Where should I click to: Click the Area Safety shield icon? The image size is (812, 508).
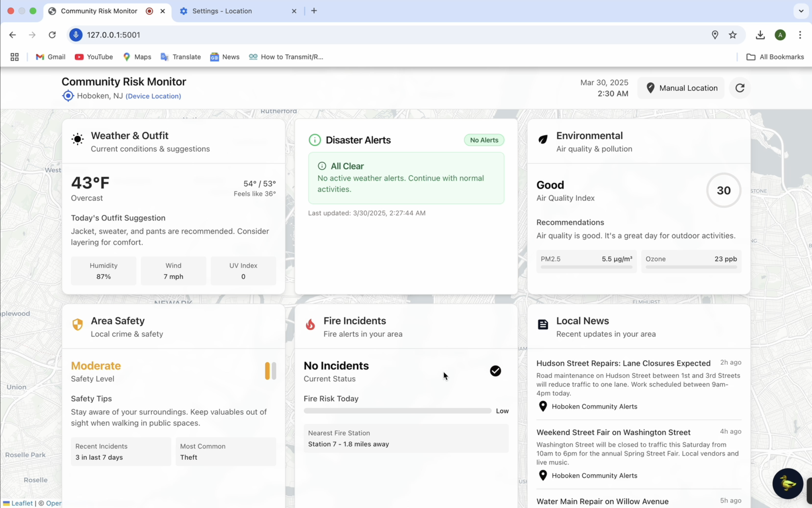tap(78, 324)
